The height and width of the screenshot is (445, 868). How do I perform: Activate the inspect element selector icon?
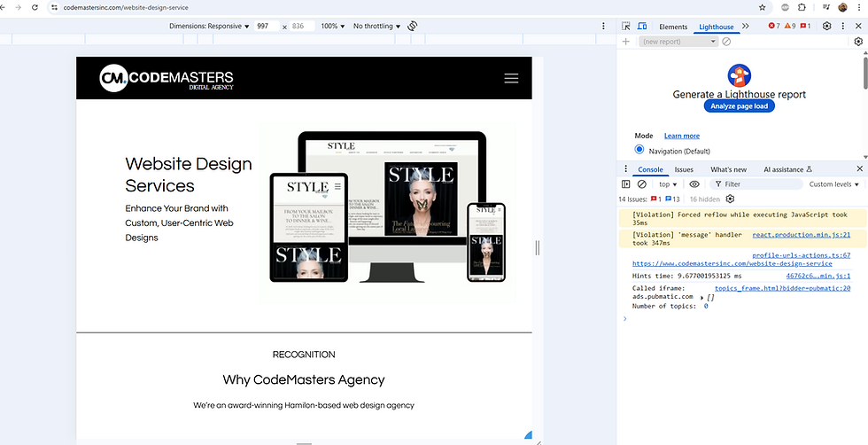626,26
